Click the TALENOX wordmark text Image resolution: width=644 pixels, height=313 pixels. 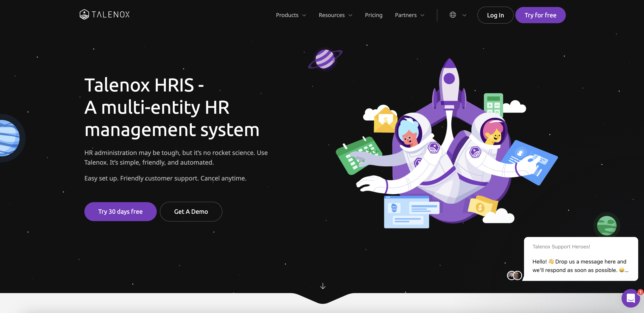(x=110, y=15)
